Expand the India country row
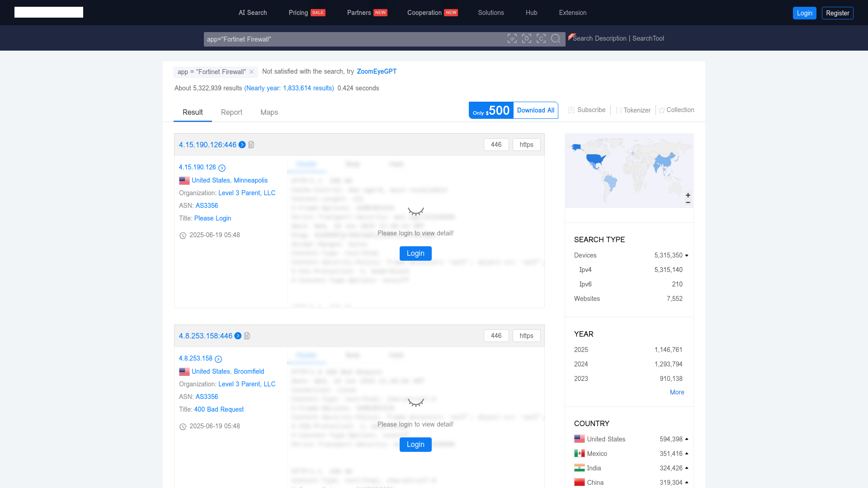Screen dimensions: 868x488 687,468
